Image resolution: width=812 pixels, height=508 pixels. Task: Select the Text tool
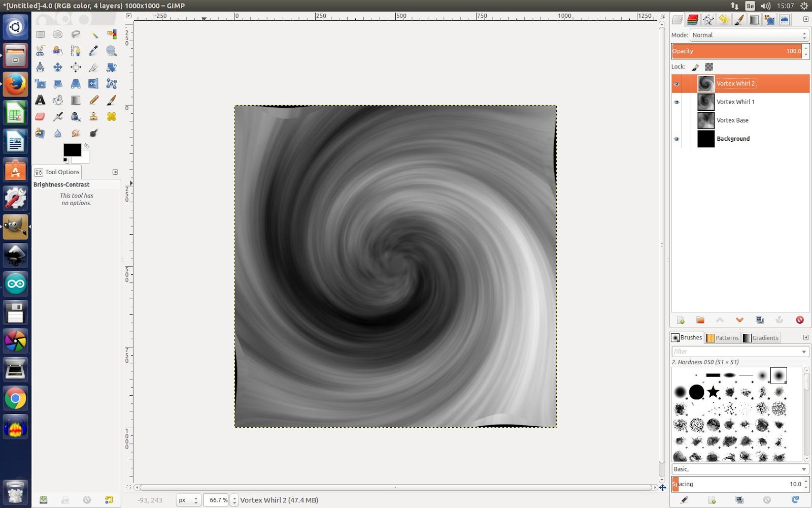pos(41,100)
